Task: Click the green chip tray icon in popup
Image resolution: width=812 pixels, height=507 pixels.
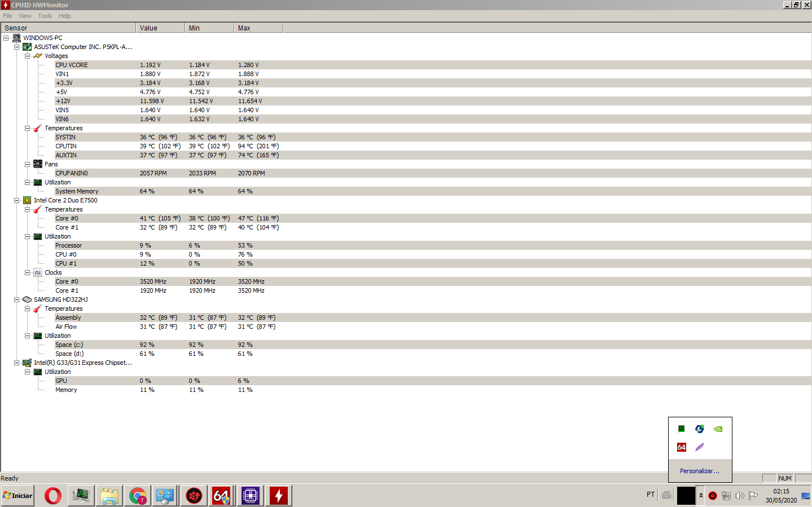Action: (682, 429)
